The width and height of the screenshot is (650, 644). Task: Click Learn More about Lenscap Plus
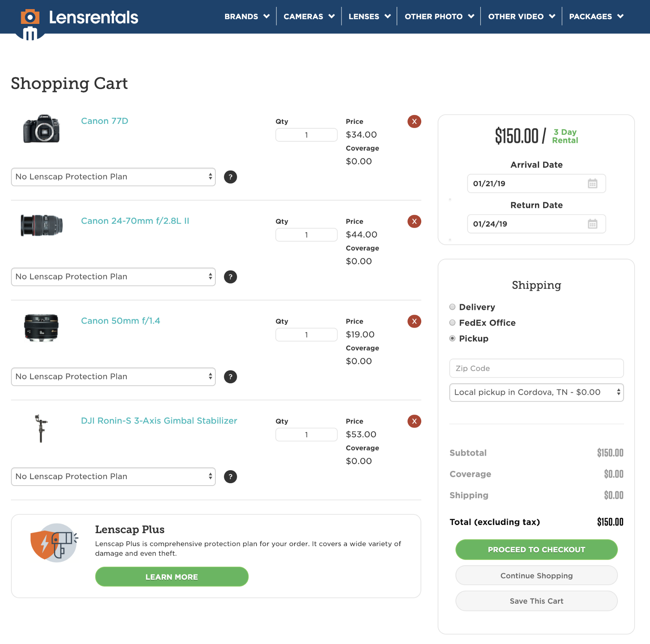(172, 577)
